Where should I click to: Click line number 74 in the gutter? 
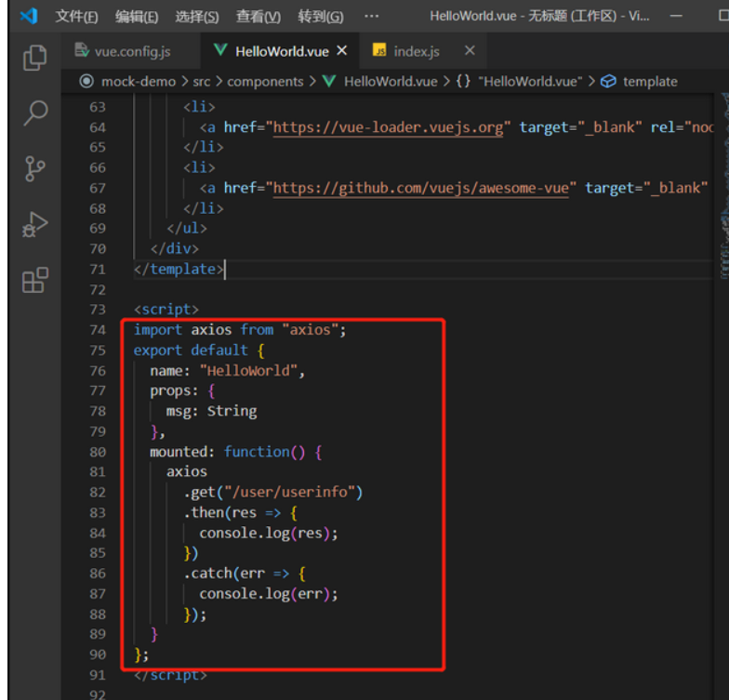coord(98,330)
